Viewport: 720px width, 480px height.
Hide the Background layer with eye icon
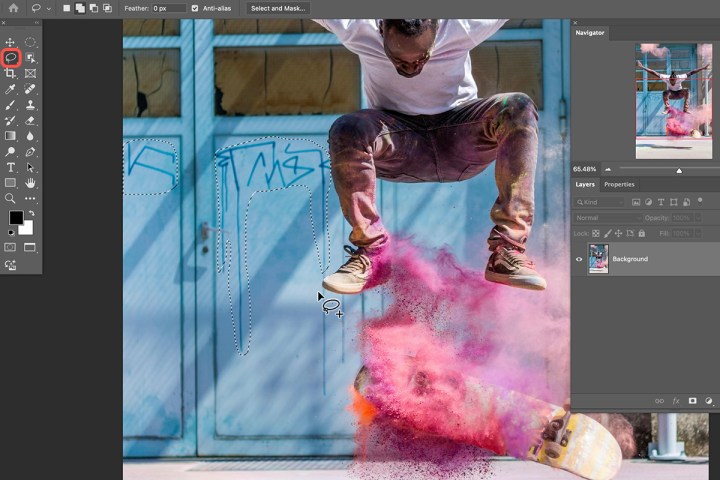point(579,259)
